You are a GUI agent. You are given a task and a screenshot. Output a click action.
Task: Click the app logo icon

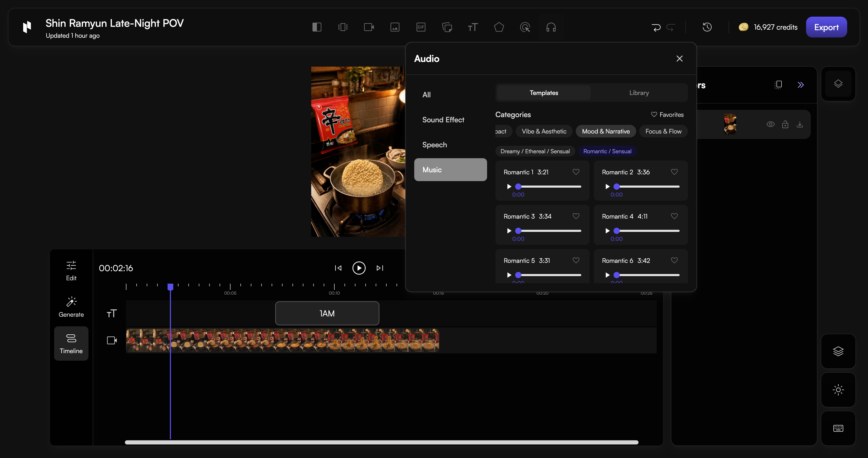(27, 27)
